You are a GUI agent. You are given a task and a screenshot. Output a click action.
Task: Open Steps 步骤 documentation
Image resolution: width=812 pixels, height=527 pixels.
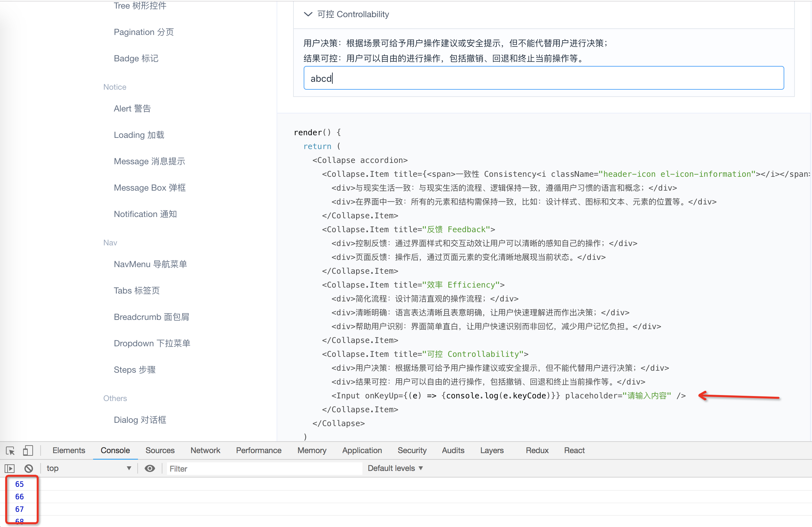coord(134,369)
